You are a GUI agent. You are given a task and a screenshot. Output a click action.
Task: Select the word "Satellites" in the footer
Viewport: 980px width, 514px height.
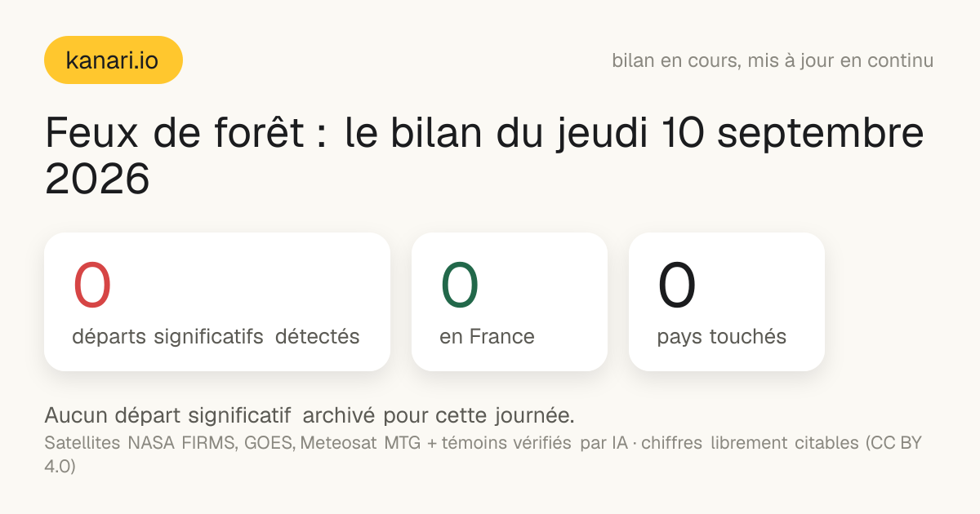pyautogui.click(x=82, y=443)
